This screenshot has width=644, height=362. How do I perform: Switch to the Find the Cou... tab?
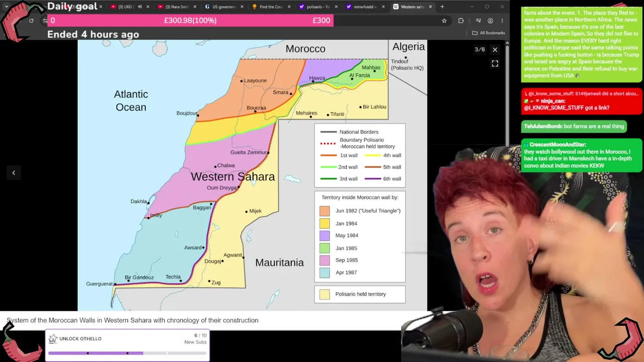tap(267, 7)
